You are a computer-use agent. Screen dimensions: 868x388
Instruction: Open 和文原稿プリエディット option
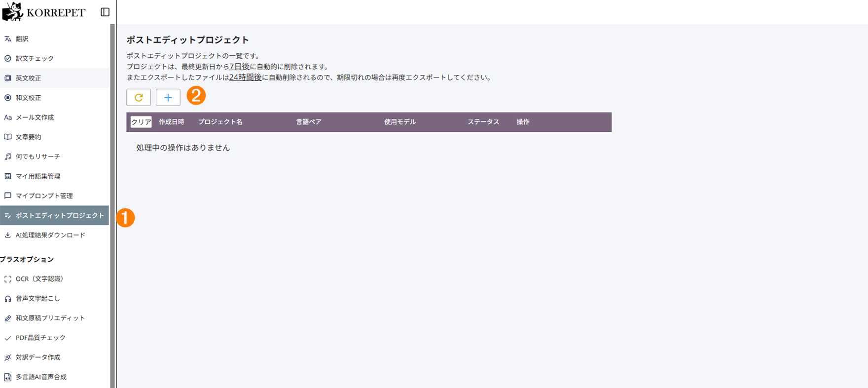pyautogui.click(x=54, y=318)
